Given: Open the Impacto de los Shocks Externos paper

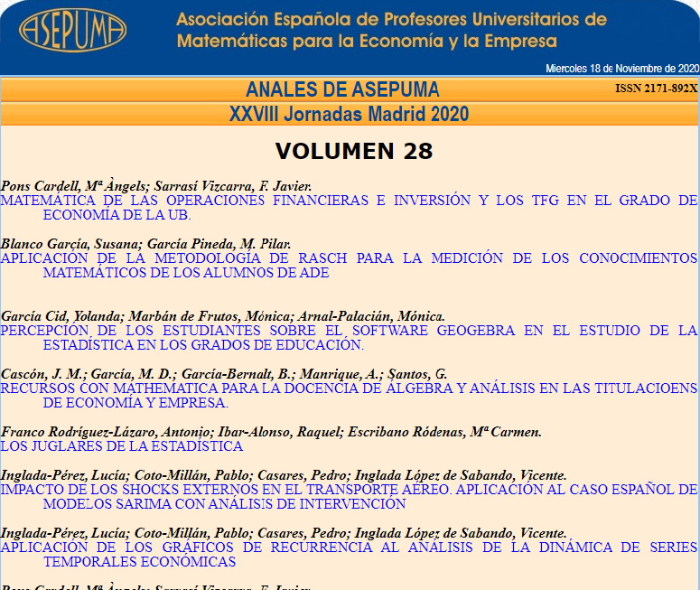Looking at the screenshot, I should click(349, 497).
